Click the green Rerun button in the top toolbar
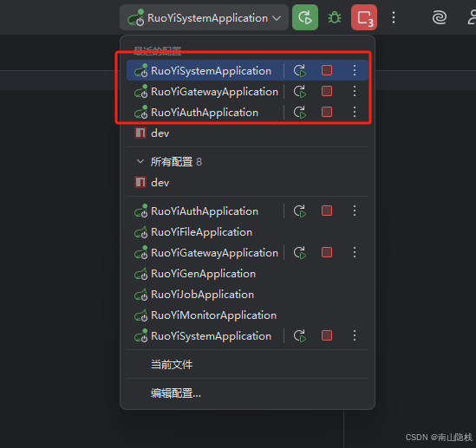The width and height of the screenshot is (476, 448). [x=305, y=17]
